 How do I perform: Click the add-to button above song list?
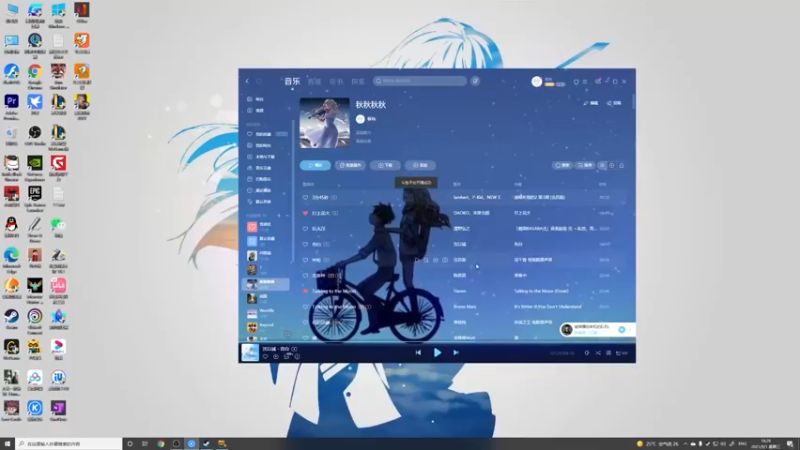[420, 165]
